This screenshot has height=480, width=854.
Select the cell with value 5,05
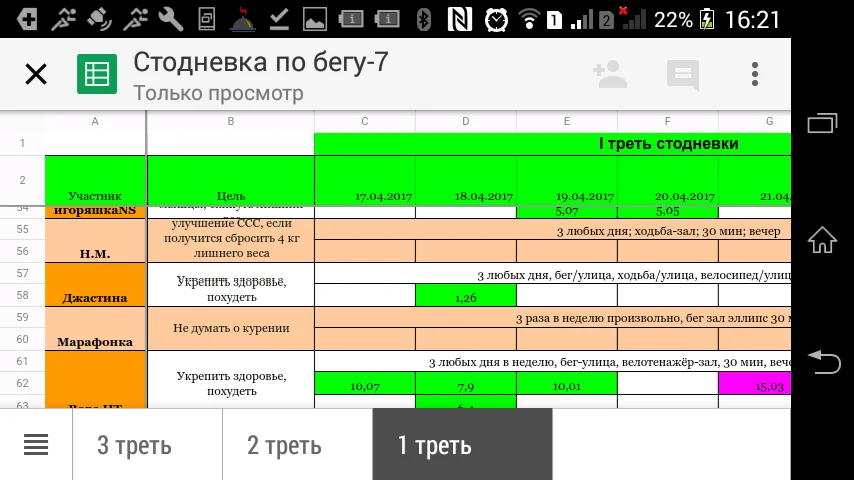coord(668,211)
